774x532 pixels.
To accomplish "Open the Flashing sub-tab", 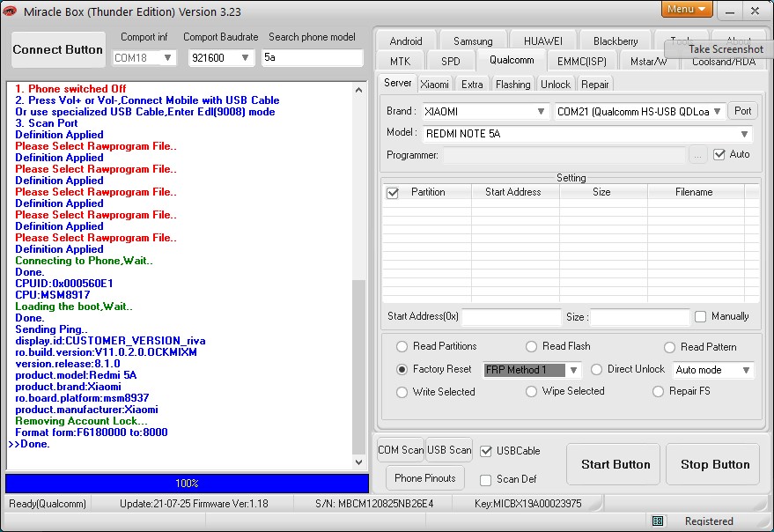I will click(x=512, y=85).
